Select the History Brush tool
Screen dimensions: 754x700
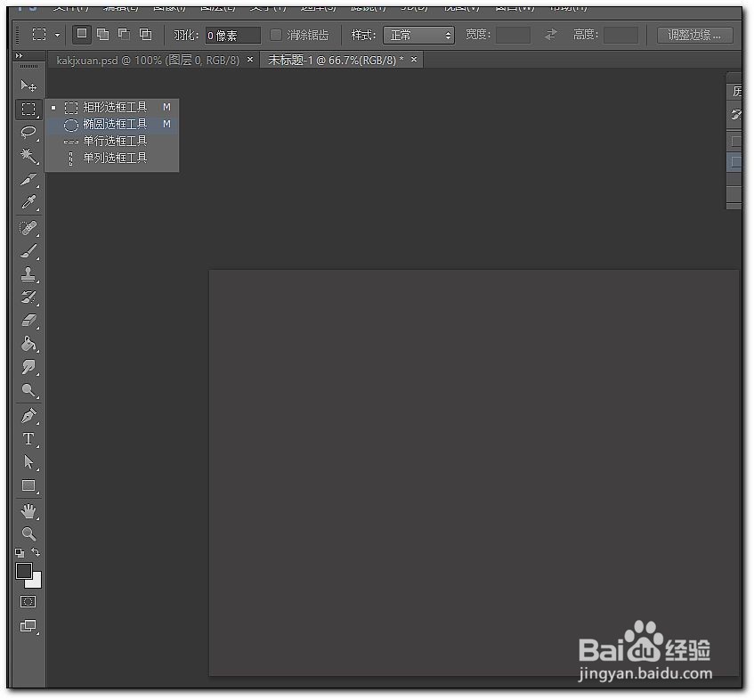[x=28, y=297]
